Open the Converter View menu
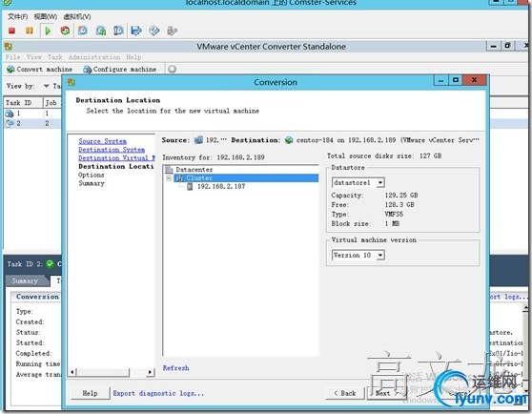The height and width of the screenshot is (414, 532). 34,57
